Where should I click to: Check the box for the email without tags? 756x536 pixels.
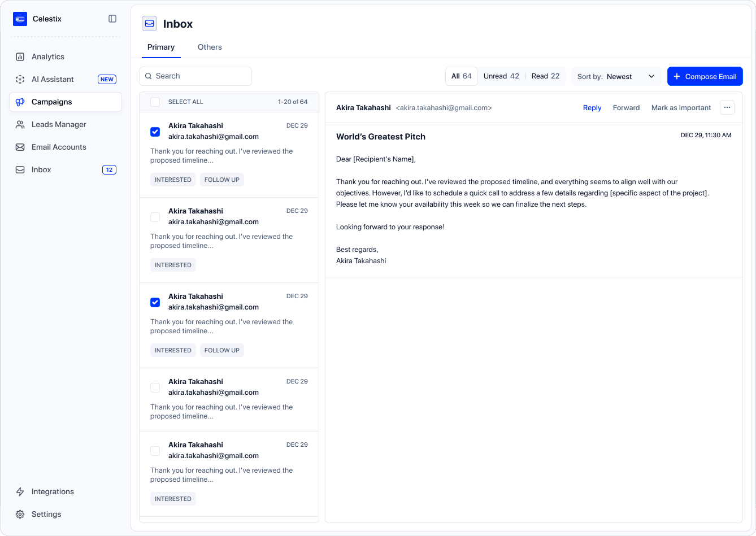click(155, 387)
